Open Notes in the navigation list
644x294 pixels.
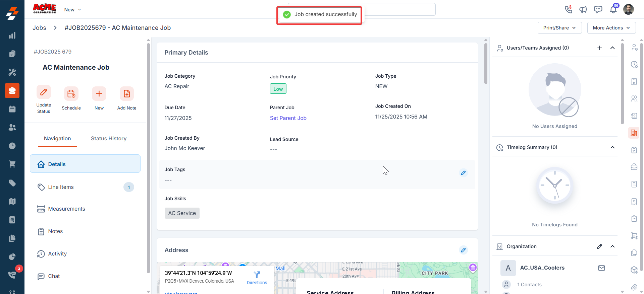point(85,231)
